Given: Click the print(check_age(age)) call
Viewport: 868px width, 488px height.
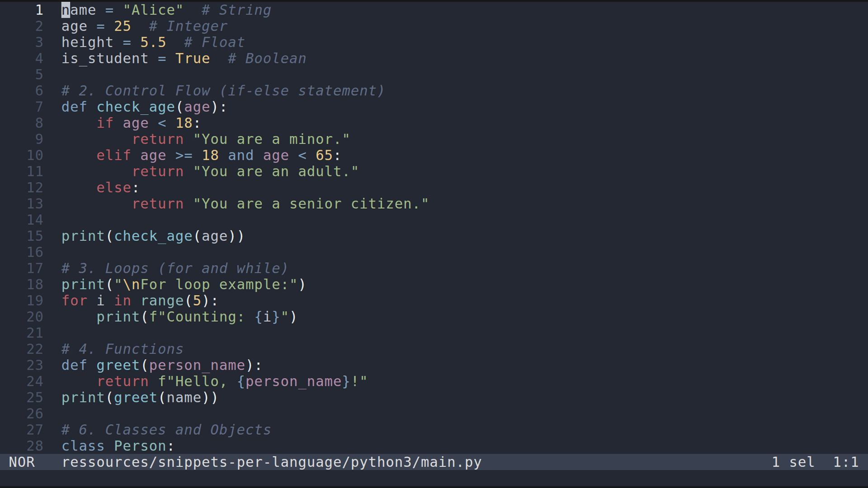Looking at the screenshot, I should [151, 235].
